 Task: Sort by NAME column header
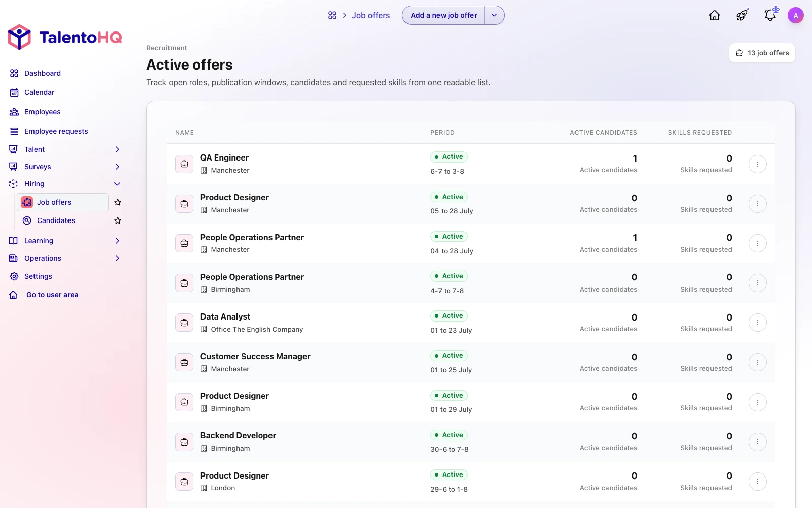point(184,133)
